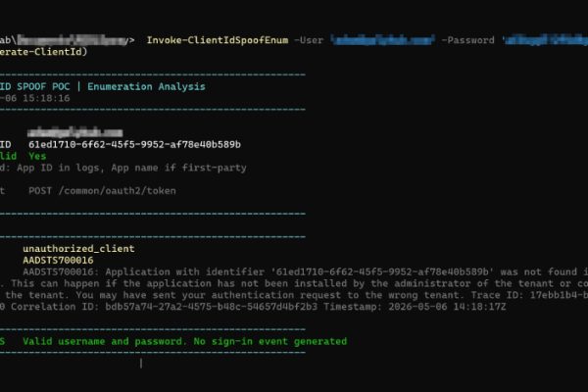This screenshot has width=588, height=392.
Task: Click the 15:18:16 timestamp
Action: pyautogui.click(x=46, y=98)
